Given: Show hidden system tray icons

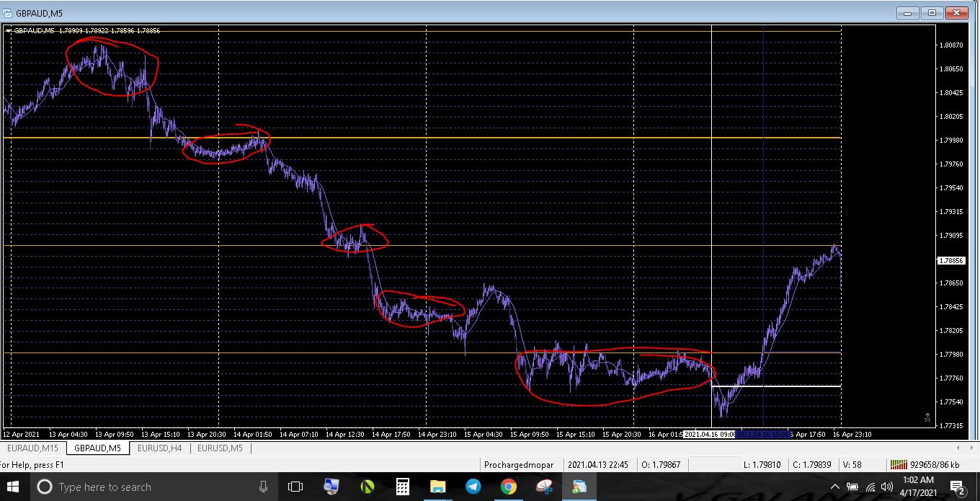Looking at the screenshot, I should point(834,487).
